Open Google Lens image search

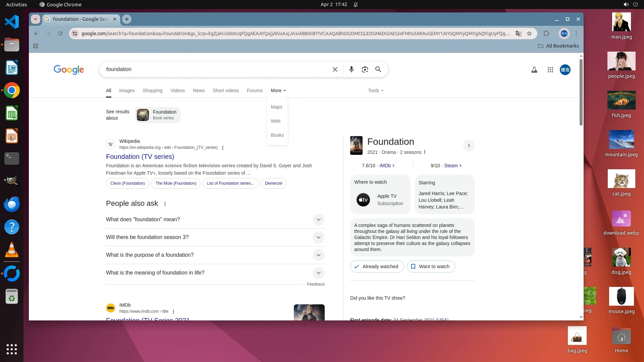coord(365,69)
